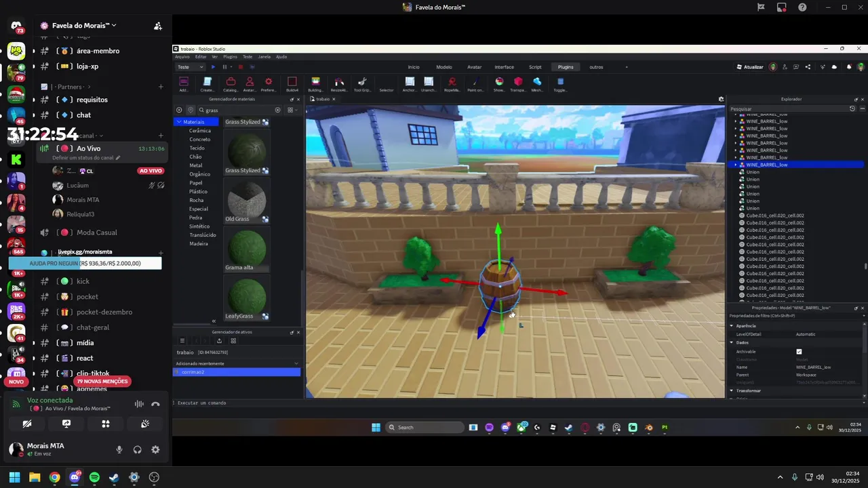Click the Transparency red cube plugin
This screenshot has height=488, width=868.
coord(518,82)
